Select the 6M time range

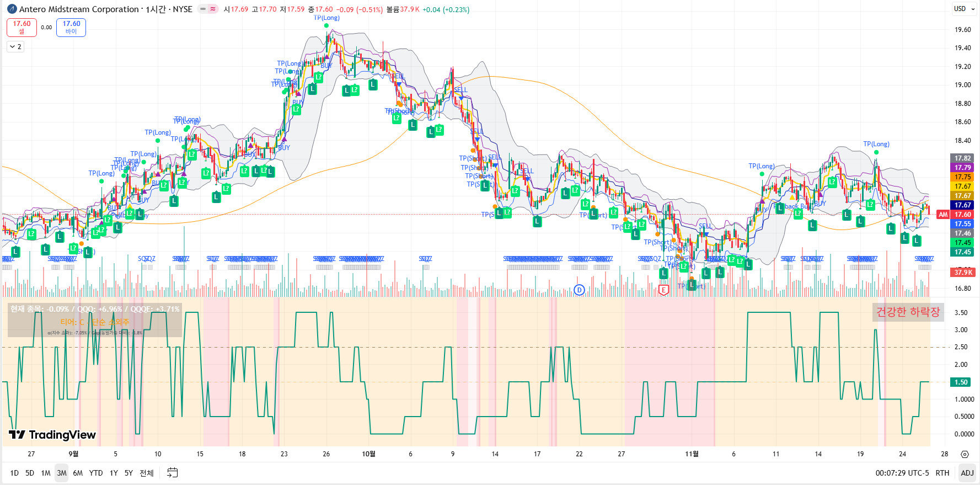pos(78,473)
